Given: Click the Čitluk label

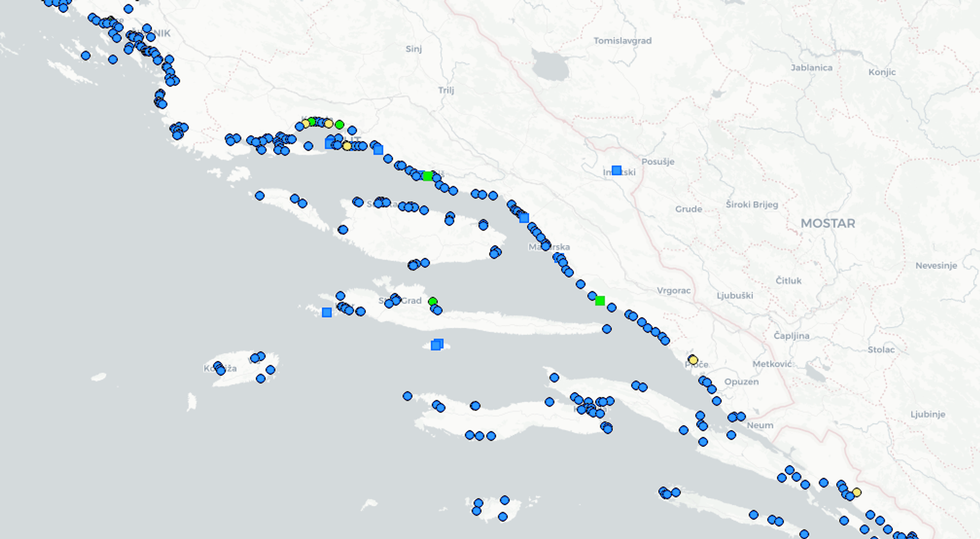Looking at the screenshot, I should (x=788, y=281).
